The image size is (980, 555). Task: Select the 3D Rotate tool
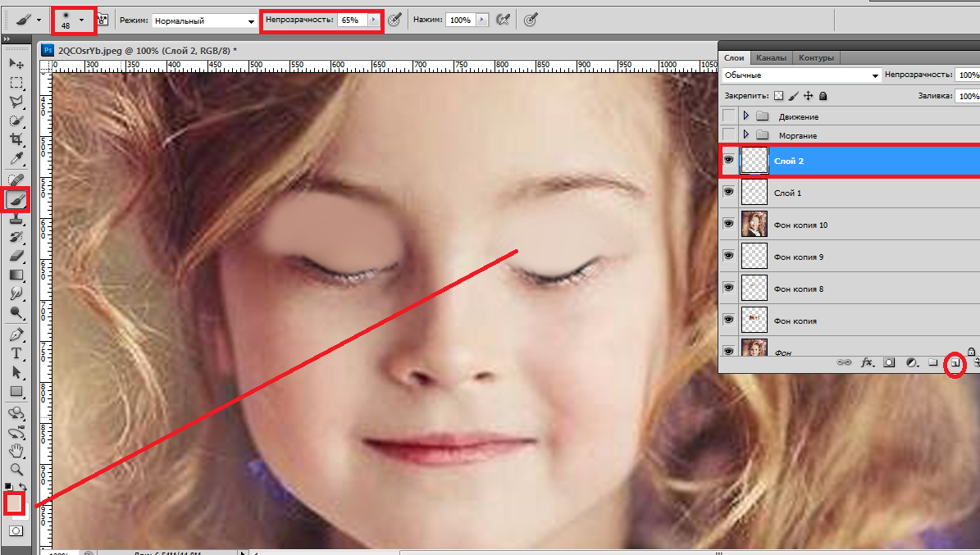(x=16, y=413)
